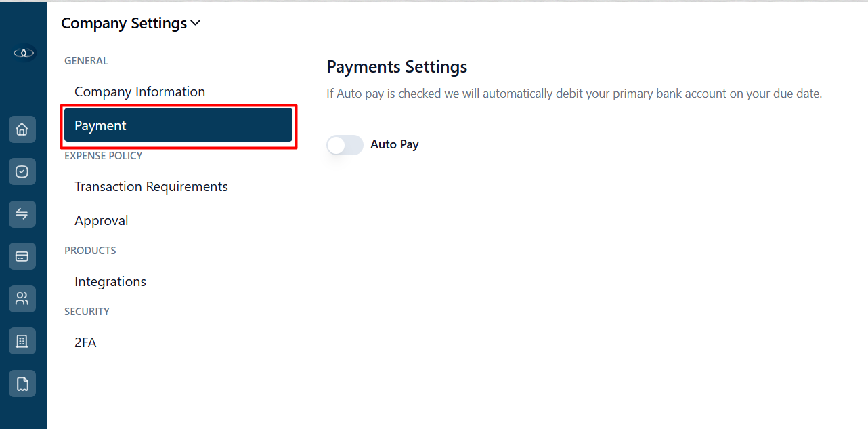Select the credit card sidebar icon
The image size is (868, 429).
pos(22,256)
